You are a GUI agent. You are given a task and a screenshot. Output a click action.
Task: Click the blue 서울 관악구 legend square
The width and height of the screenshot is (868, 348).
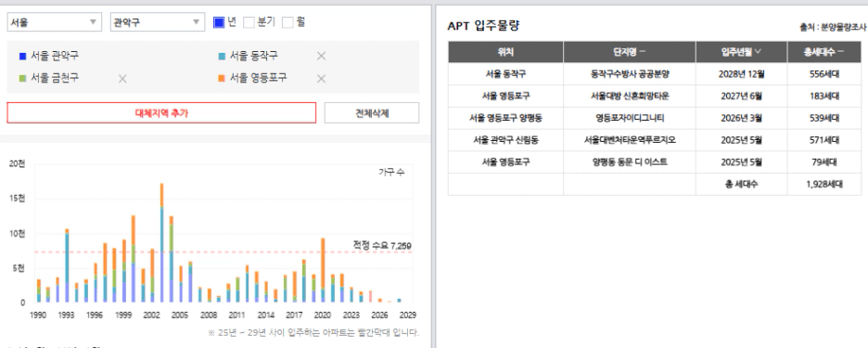pyautogui.click(x=22, y=56)
